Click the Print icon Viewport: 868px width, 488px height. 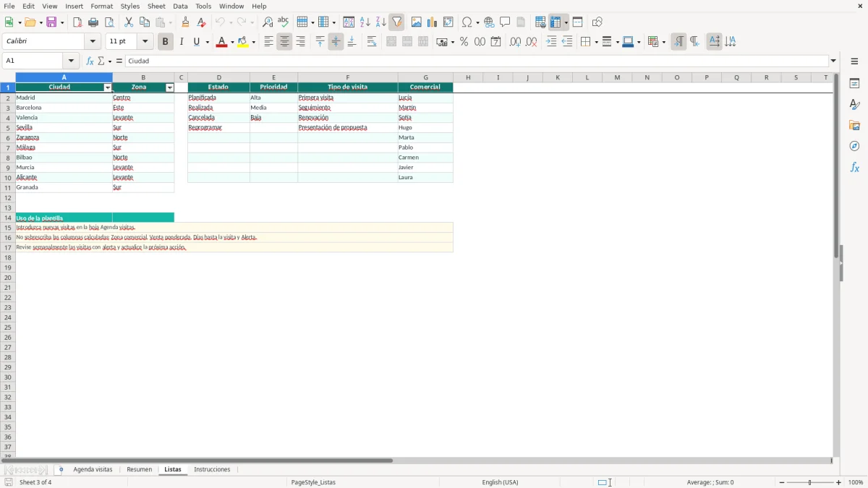click(x=93, y=22)
